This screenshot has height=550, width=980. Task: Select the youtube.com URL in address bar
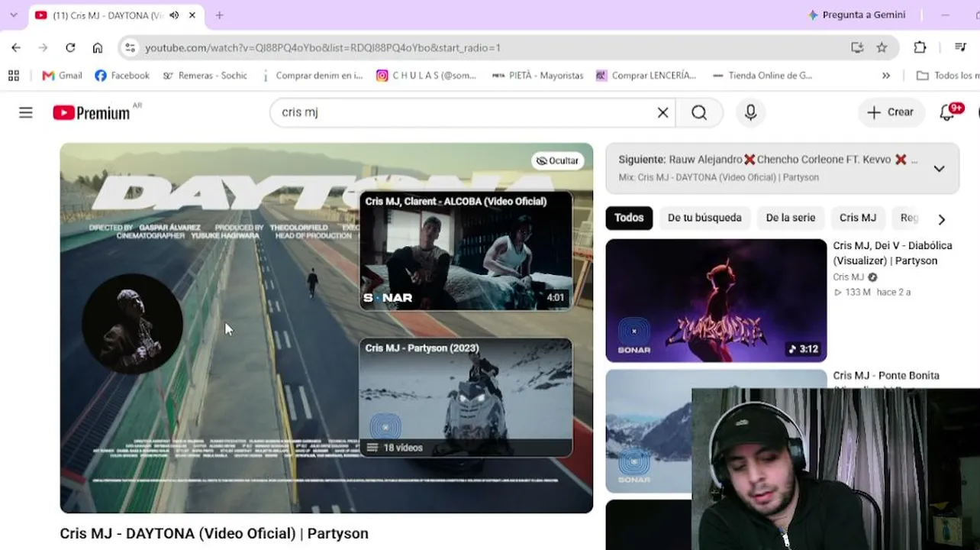click(x=323, y=47)
